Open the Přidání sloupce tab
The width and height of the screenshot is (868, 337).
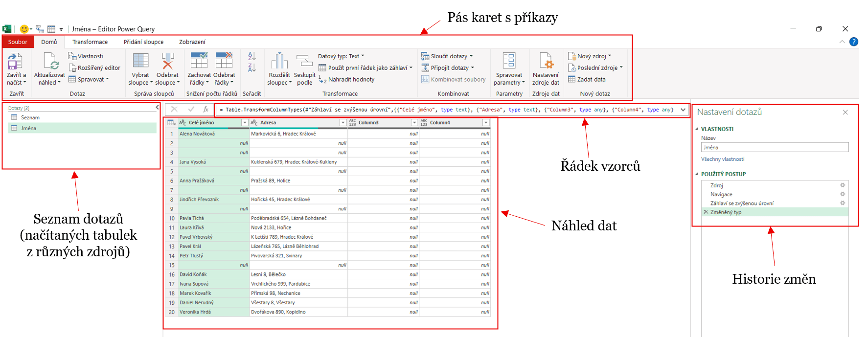(143, 42)
